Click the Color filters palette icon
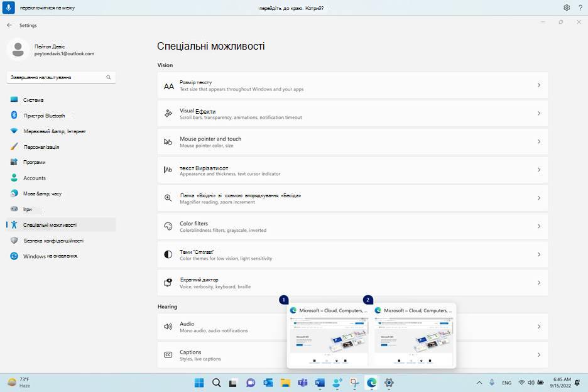 click(168, 226)
